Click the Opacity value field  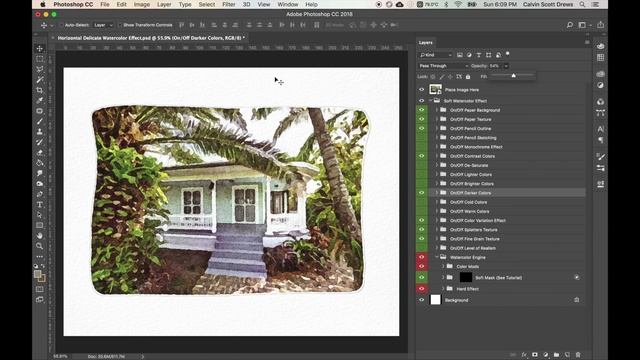(496, 66)
